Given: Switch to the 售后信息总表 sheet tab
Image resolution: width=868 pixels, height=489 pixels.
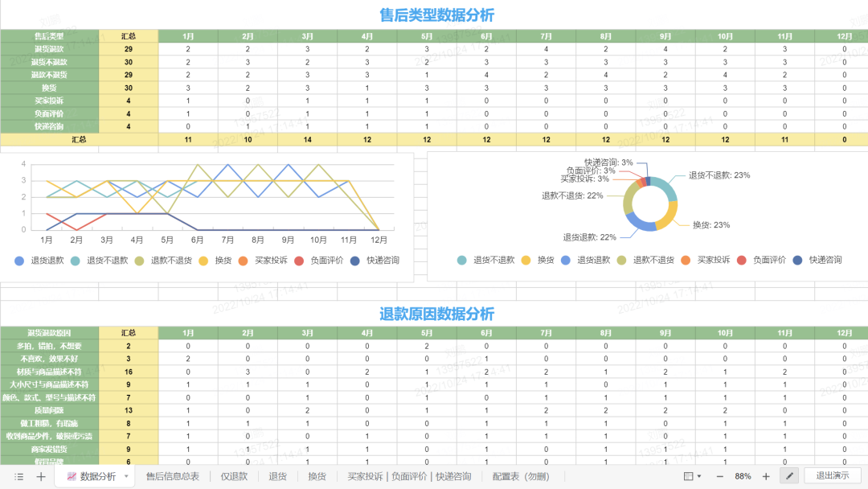Looking at the screenshot, I should pos(172,476).
